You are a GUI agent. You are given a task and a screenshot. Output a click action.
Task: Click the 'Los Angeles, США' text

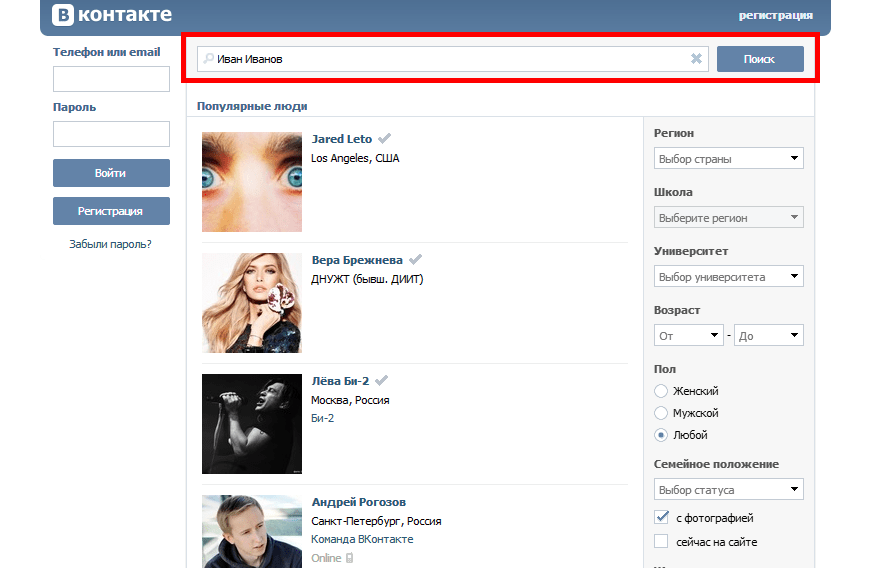355,158
